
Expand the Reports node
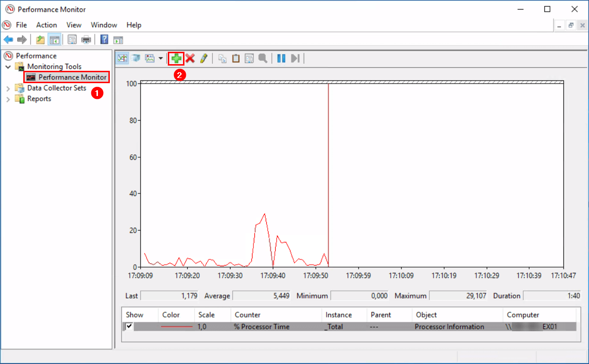coord(8,98)
